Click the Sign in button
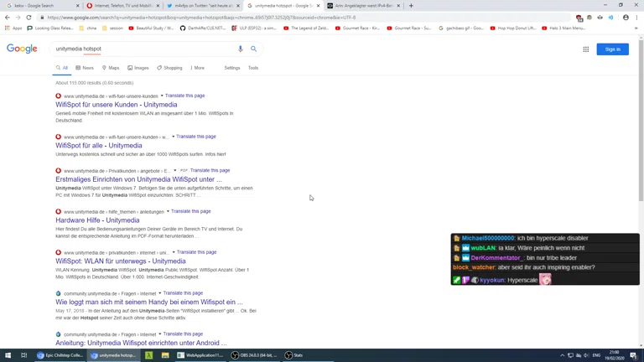 coord(612,49)
